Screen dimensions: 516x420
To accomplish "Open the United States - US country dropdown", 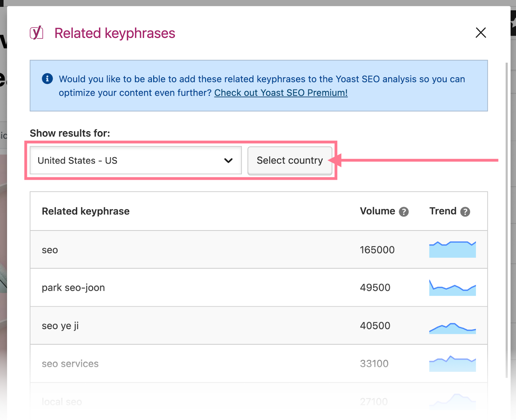I will click(136, 161).
